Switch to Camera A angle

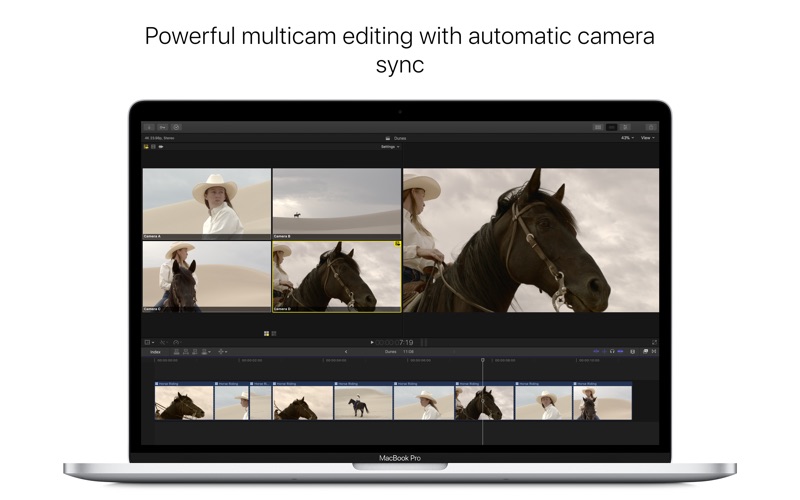tap(207, 204)
